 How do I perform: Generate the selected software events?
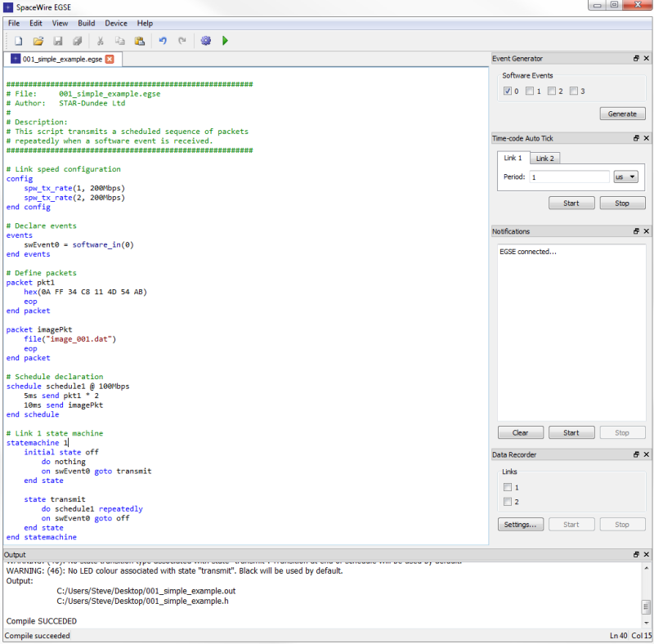pyautogui.click(x=622, y=113)
